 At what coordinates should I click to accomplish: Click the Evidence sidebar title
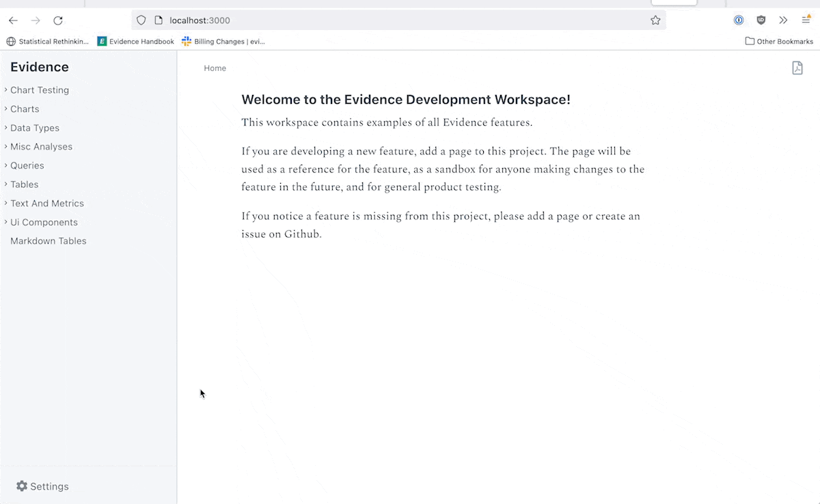coord(40,67)
